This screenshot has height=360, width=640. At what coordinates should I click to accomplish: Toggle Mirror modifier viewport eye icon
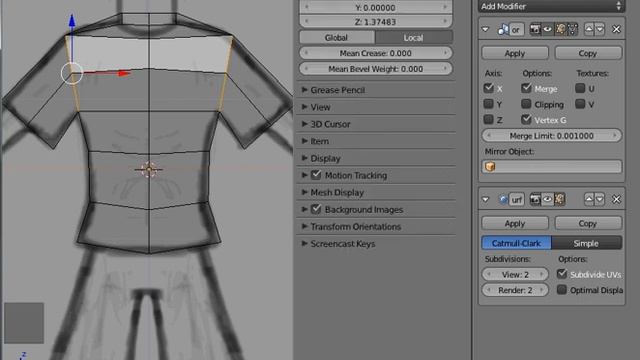(x=547, y=29)
